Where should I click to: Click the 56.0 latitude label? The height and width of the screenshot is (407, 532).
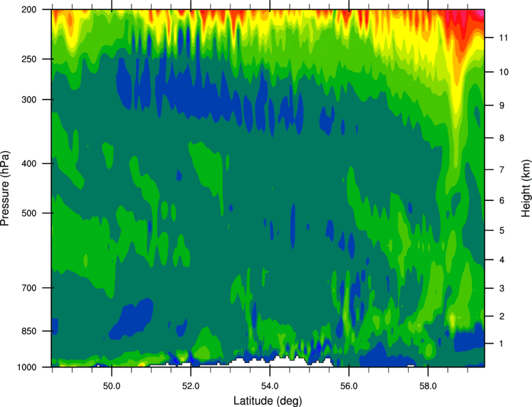tap(349, 386)
